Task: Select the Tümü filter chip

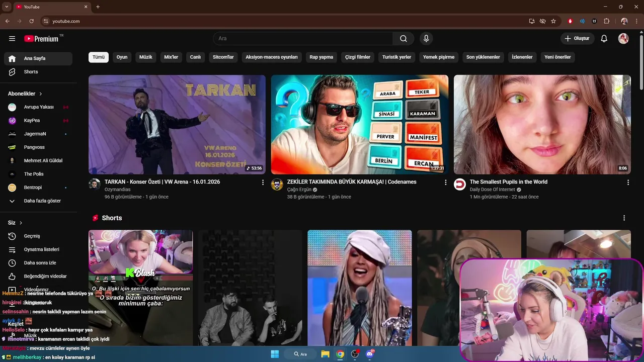Action: [x=99, y=57]
